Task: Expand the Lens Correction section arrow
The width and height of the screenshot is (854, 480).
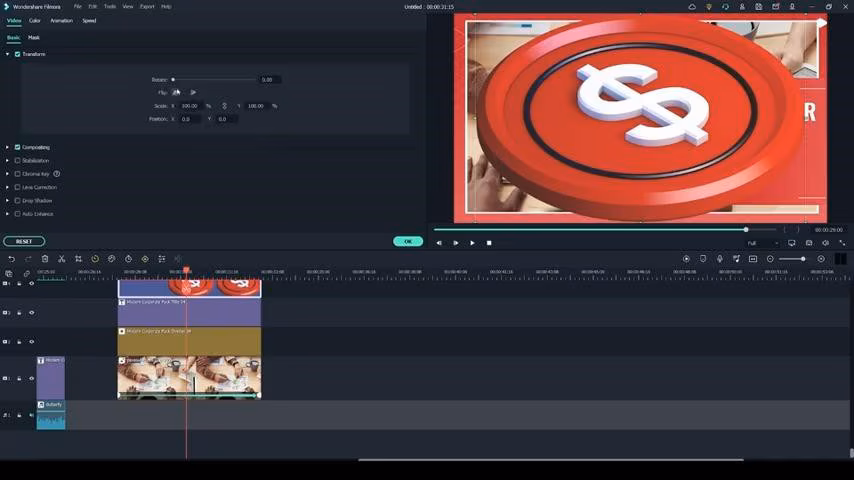Action: [x=7, y=187]
